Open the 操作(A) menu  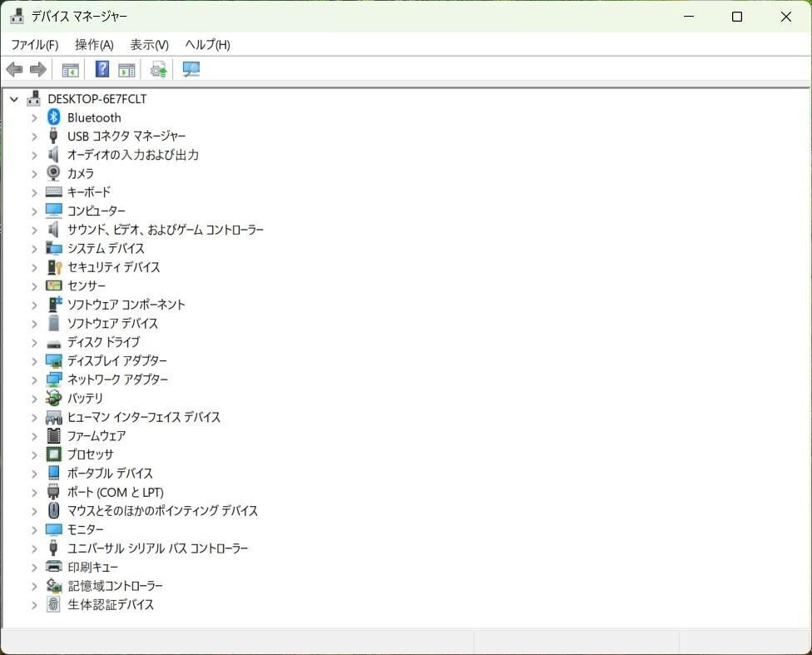(94, 45)
